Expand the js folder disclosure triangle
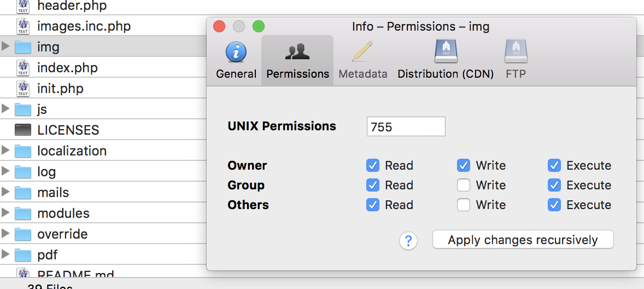 [6, 109]
